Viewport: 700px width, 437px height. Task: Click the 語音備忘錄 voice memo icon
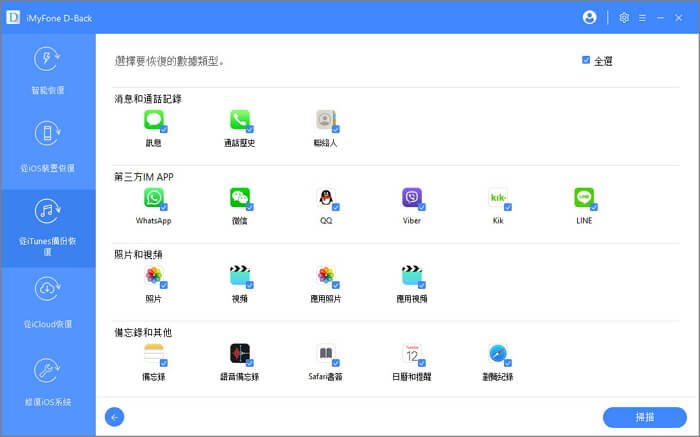tap(239, 354)
